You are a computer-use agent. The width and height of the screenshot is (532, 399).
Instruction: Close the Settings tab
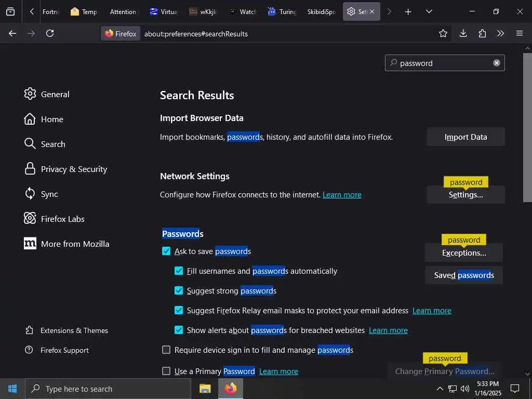point(372,11)
